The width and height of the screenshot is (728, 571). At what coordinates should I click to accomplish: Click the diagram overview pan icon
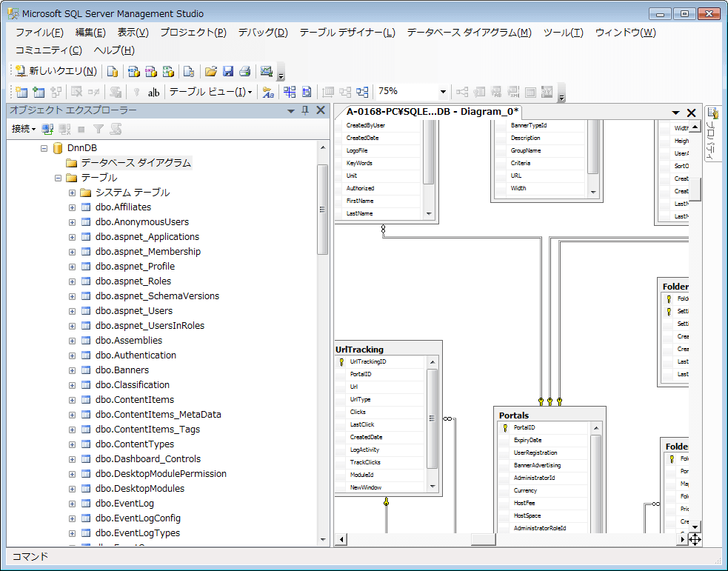[x=695, y=539]
